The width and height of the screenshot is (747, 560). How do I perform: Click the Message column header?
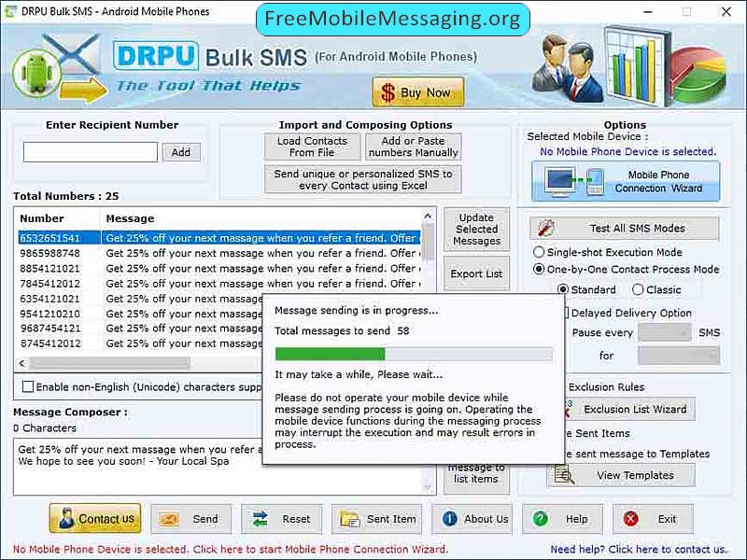click(130, 218)
